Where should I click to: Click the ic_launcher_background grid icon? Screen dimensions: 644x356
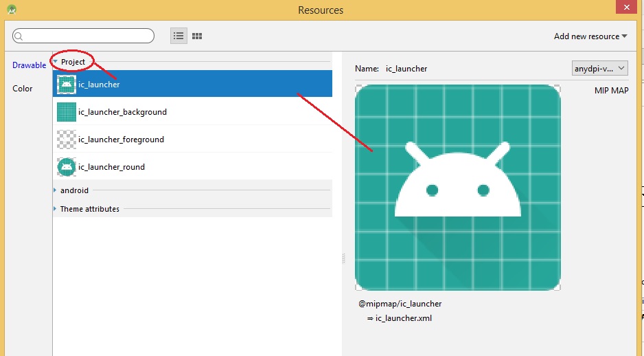pos(66,112)
